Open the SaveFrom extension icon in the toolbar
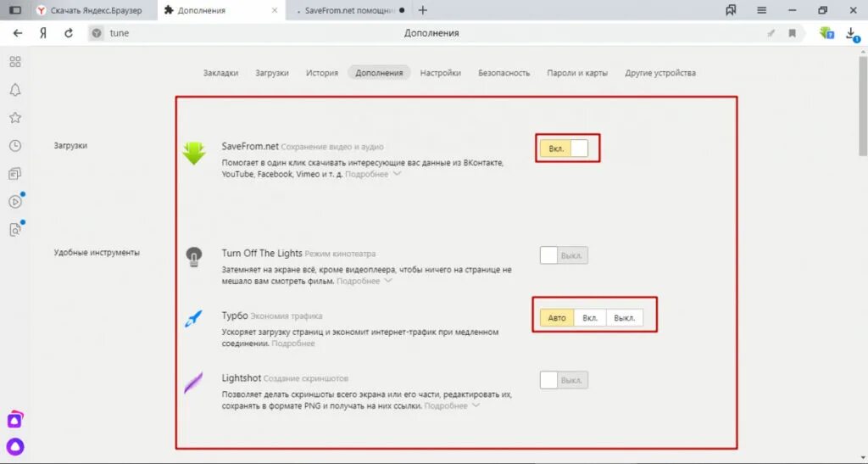The width and height of the screenshot is (868, 464). [x=826, y=33]
